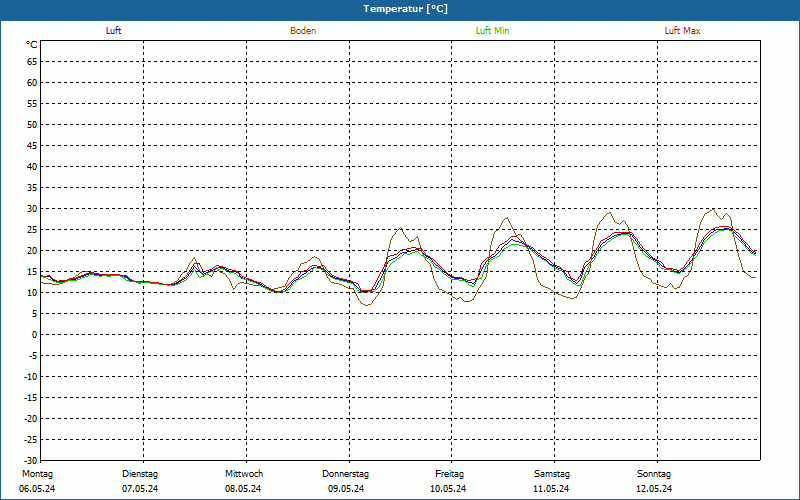The width and height of the screenshot is (800, 500).
Task: Click the -10 y-axis value
Action: [31, 377]
